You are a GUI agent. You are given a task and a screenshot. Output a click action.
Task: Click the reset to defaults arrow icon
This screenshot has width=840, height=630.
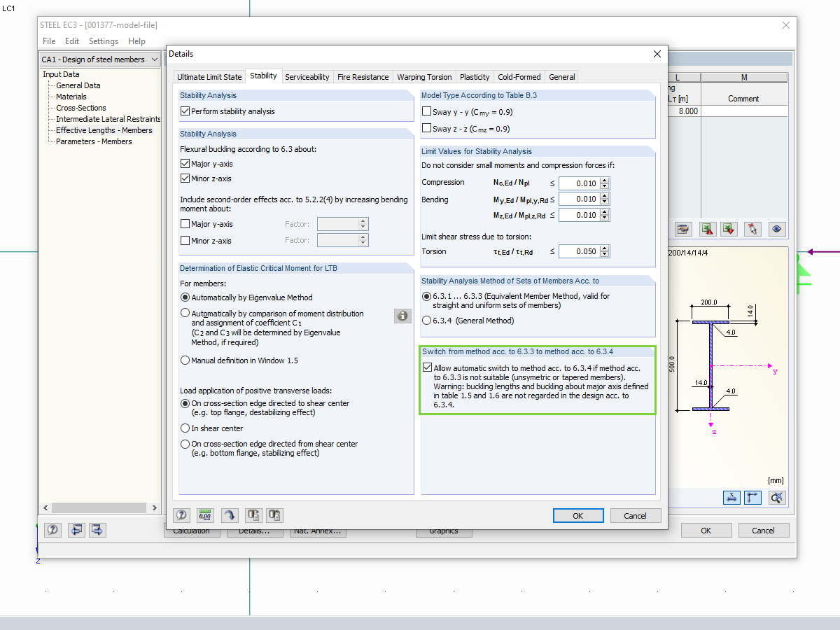(x=229, y=515)
